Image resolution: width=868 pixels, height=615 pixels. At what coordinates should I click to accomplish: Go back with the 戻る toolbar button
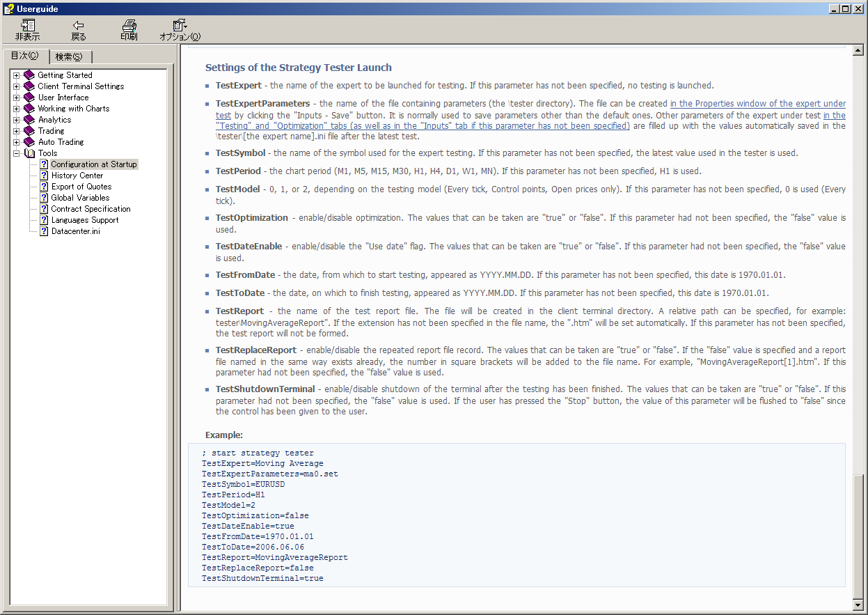pyautogui.click(x=79, y=30)
